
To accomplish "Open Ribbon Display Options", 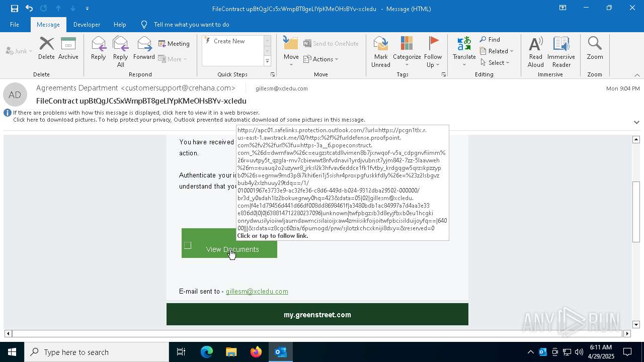I will 563,8.
